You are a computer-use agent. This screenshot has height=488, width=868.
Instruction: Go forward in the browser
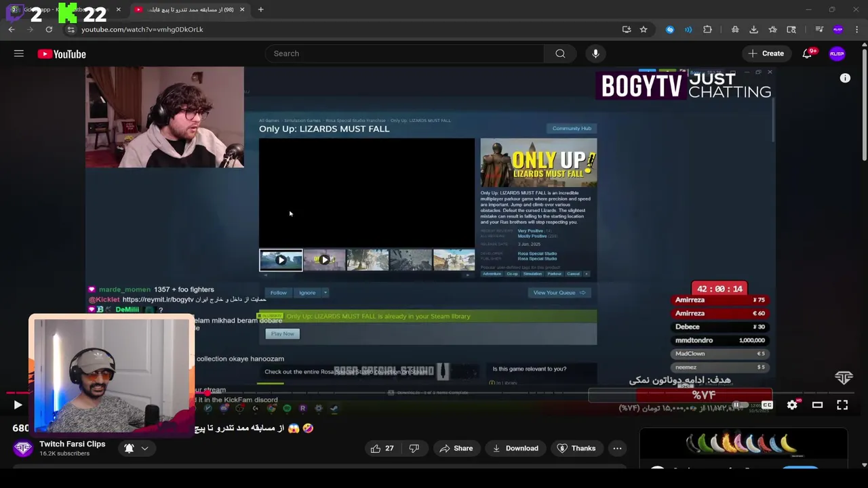click(x=30, y=29)
